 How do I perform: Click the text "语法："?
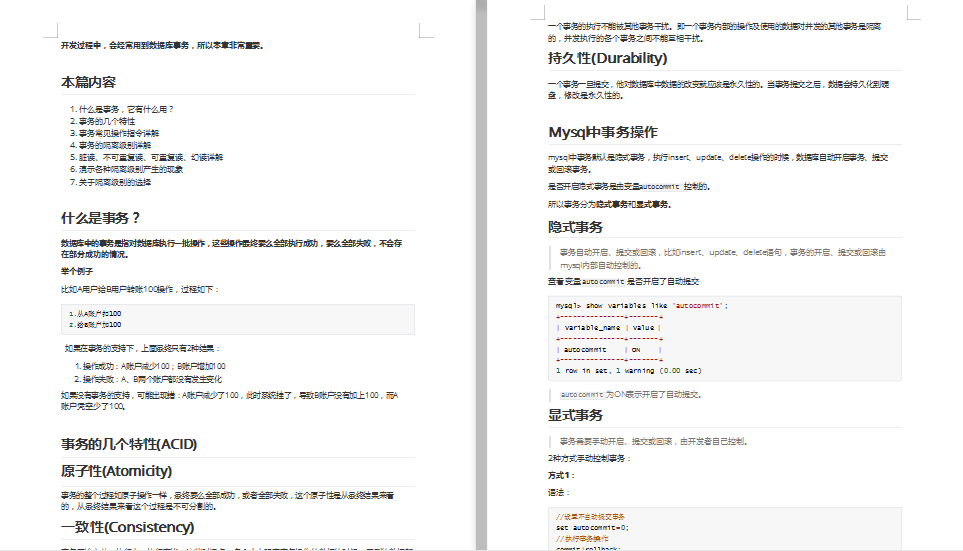coord(559,493)
